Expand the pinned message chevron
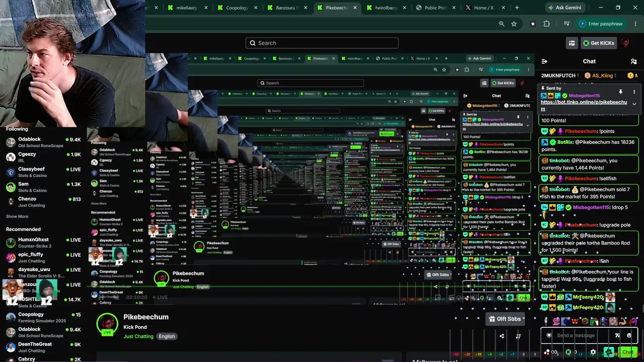The image size is (644, 362). pos(634,104)
